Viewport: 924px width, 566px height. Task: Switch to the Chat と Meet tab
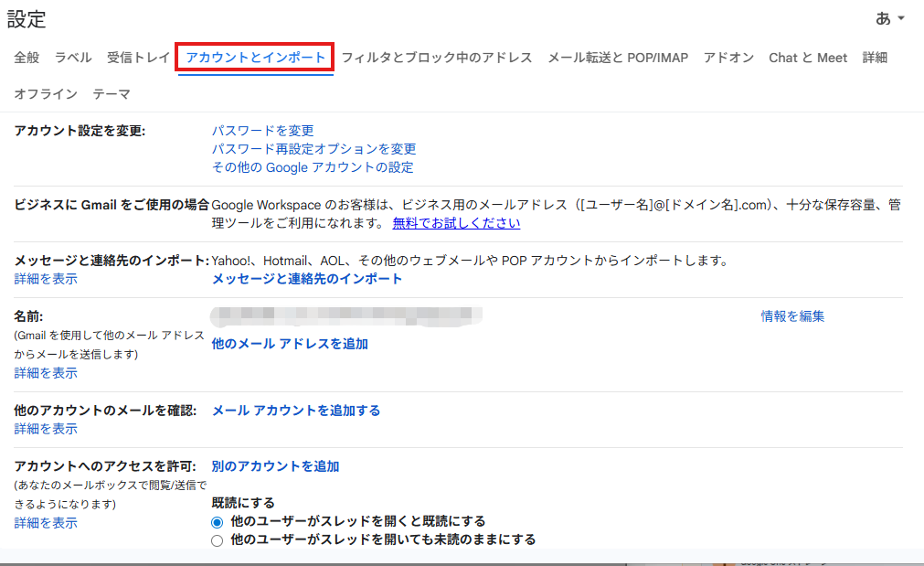click(808, 57)
